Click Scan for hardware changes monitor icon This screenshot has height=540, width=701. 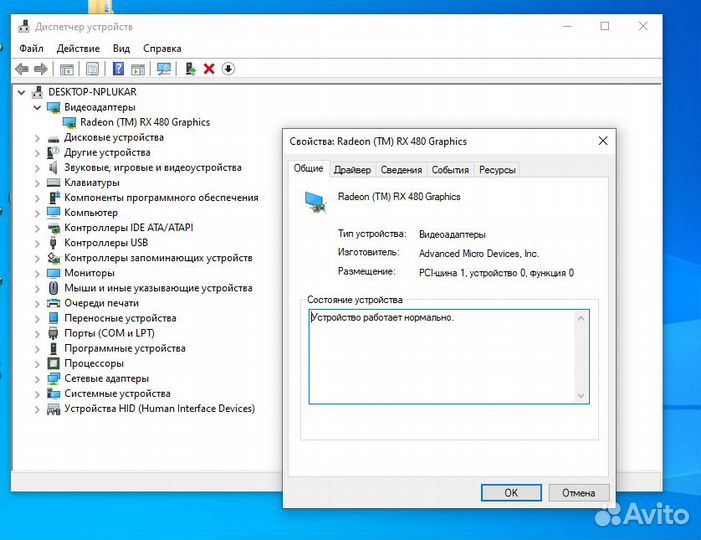pyautogui.click(x=164, y=69)
